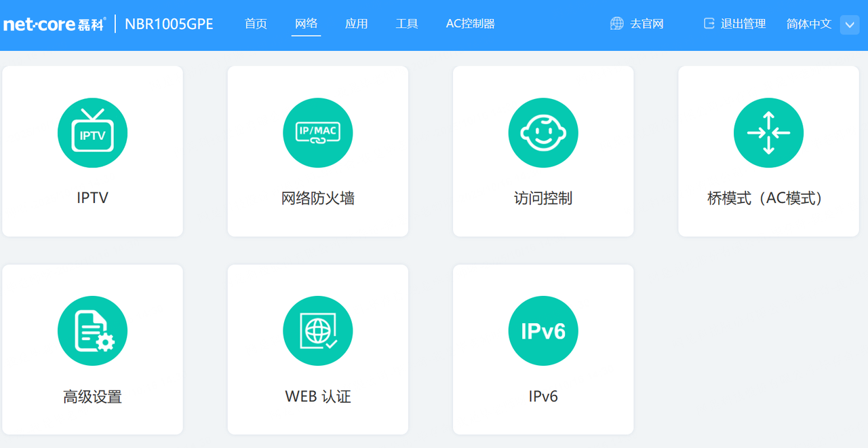Click the 高级设置 label

[92, 396]
